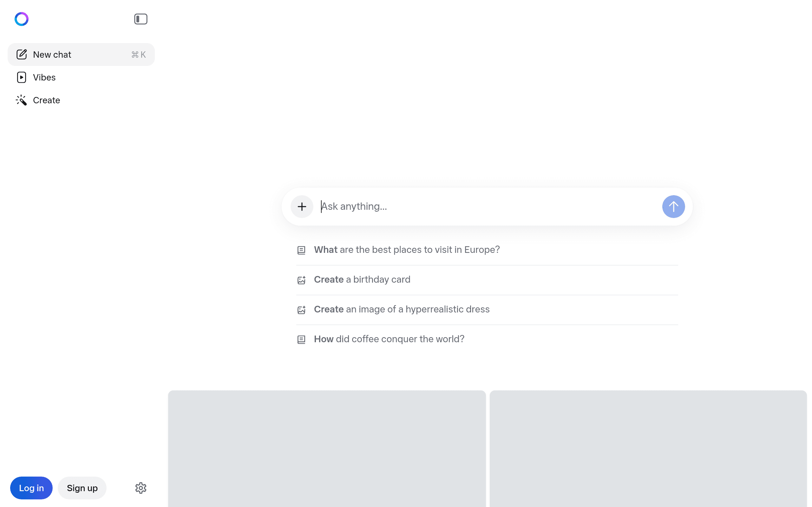Click the Vibes play icon

(x=22, y=77)
